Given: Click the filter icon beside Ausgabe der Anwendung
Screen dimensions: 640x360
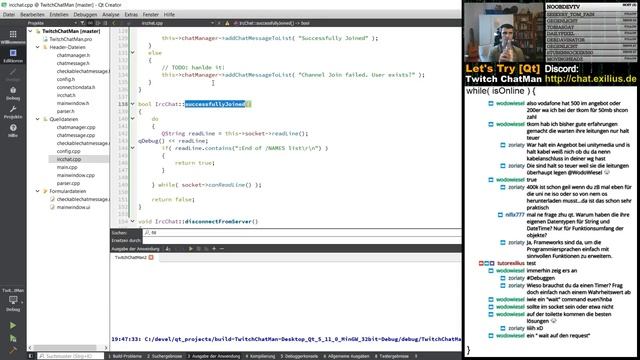Looking at the screenshot, I should pos(168,249).
